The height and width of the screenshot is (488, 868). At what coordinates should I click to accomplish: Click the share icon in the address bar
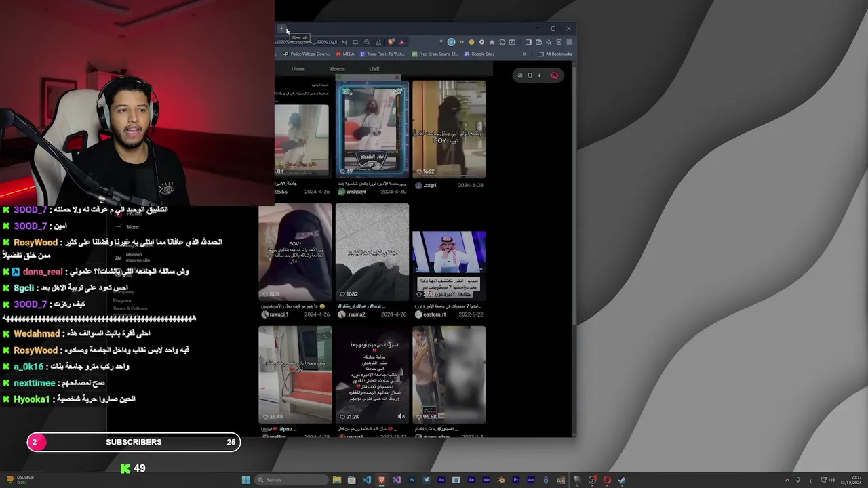click(378, 42)
